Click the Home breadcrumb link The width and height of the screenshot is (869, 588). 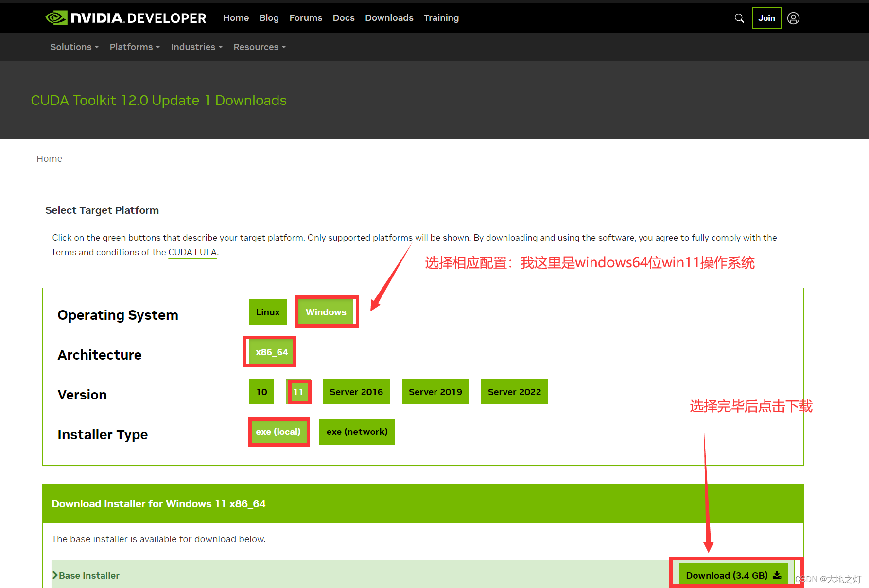point(49,159)
